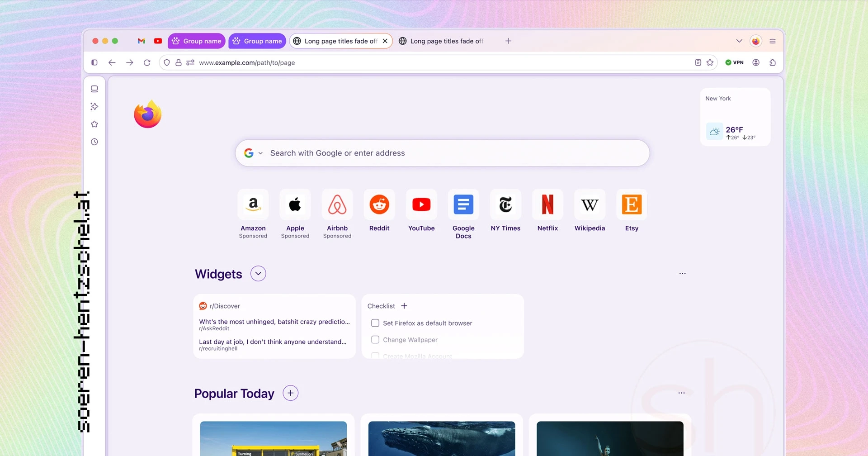868x456 pixels.
Task: Open the Firefox VPN status badge
Action: tap(735, 62)
